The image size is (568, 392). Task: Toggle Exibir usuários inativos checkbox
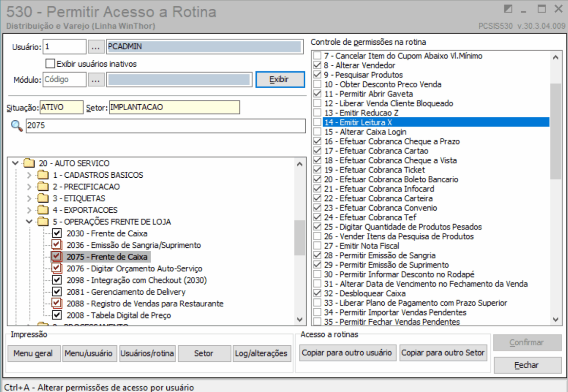50,64
